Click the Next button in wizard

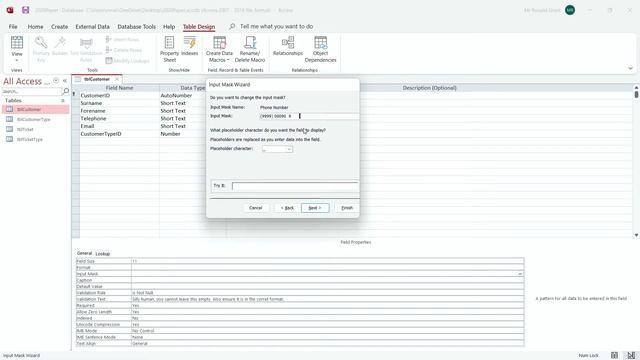pyautogui.click(x=315, y=208)
